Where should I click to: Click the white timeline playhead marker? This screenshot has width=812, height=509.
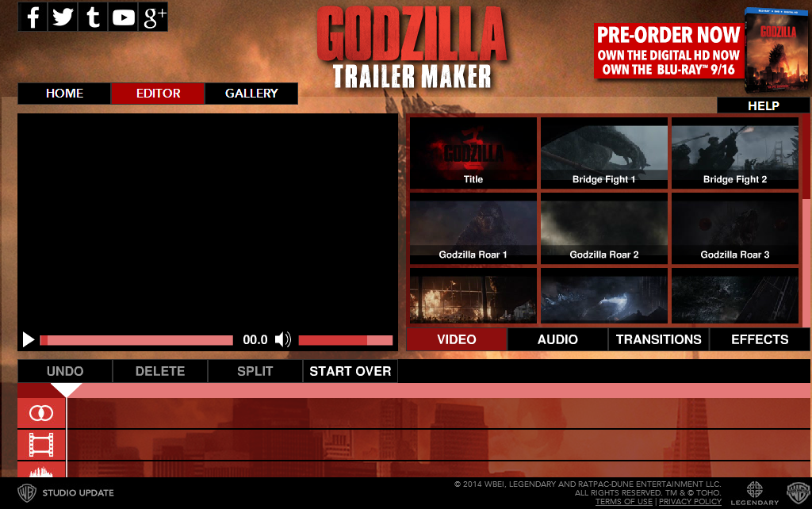coord(67,390)
